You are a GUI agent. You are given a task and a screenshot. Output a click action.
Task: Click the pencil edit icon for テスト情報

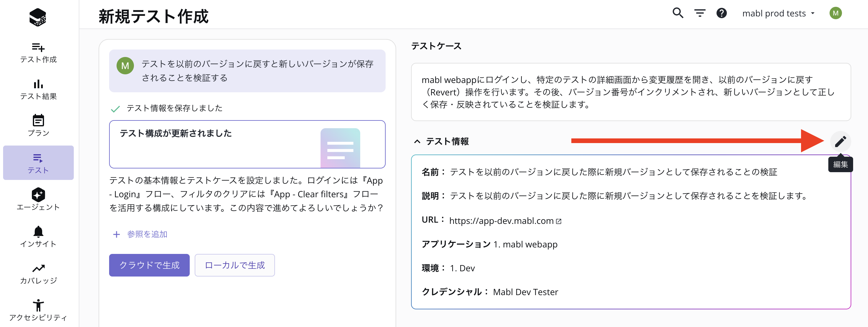[840, 141]
